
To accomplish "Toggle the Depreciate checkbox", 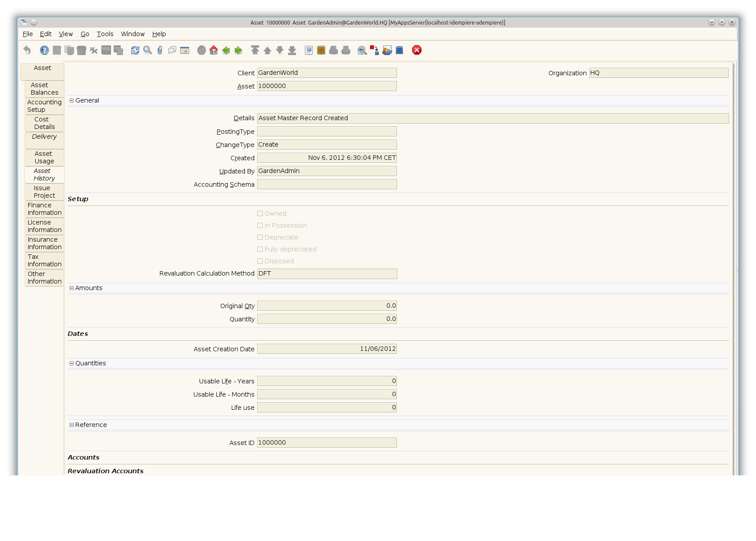I will (260, 237).
